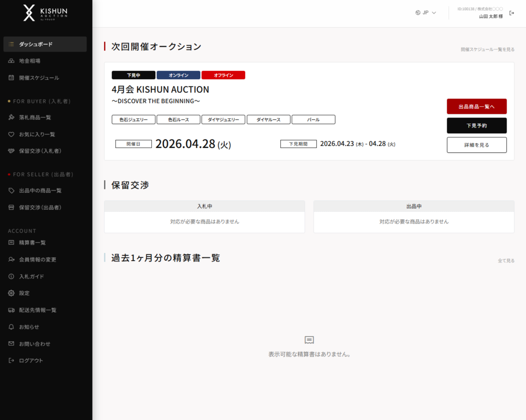Open 地金相場 in the sidebar

tap(30, 61)
